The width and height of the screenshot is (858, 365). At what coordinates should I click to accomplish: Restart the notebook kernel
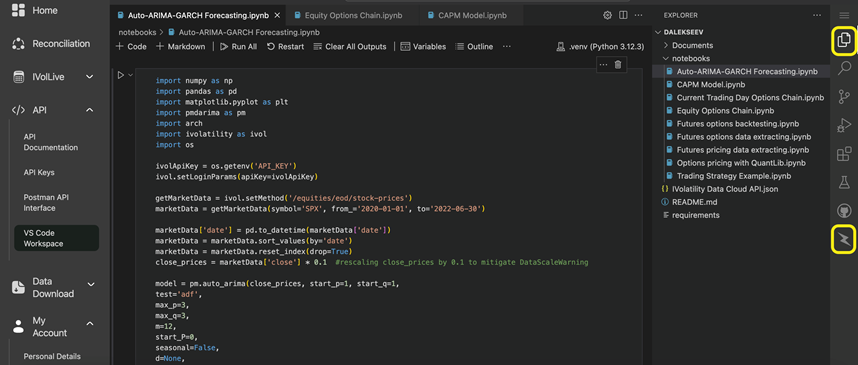[285, 47]
